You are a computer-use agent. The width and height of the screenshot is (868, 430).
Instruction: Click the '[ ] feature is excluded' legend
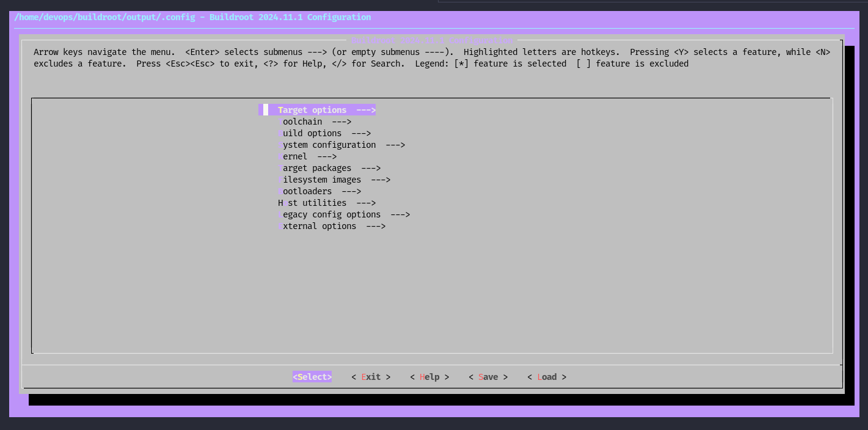point(632,64)
